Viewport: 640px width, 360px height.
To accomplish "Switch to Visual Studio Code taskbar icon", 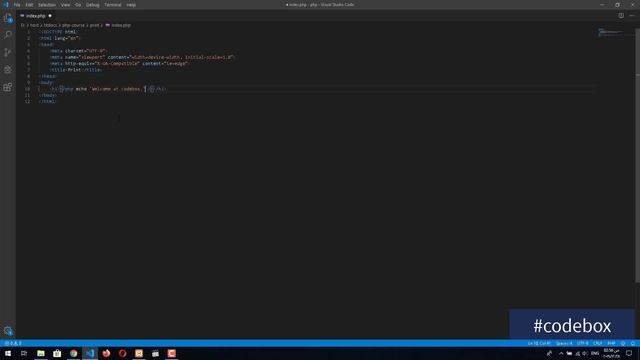I will point(90,353).
